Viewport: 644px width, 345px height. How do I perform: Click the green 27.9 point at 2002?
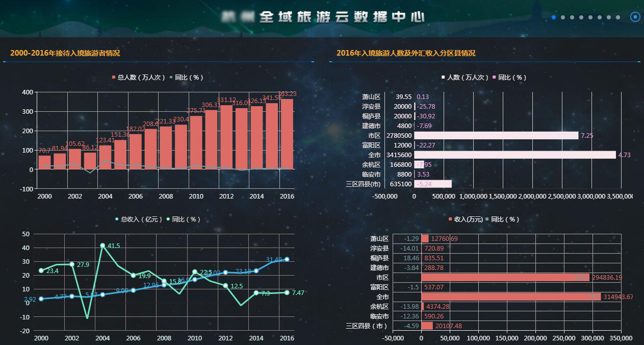[x=72, y=264]
